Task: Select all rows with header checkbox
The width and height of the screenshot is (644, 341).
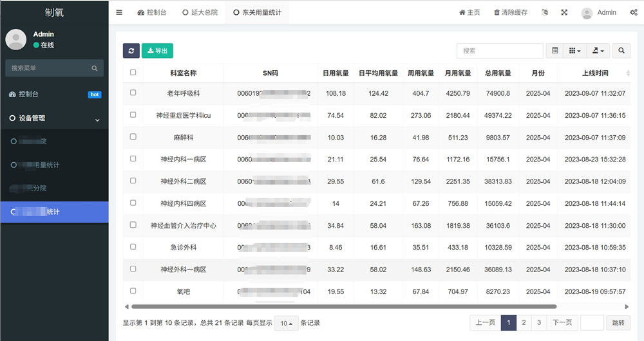Action: pos(133,72)
